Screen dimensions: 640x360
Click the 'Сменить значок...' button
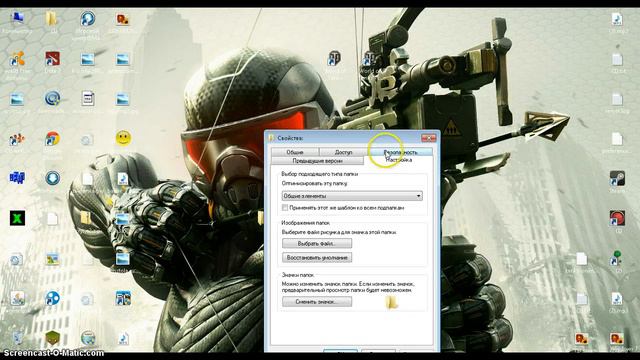(x=317, y=302)
